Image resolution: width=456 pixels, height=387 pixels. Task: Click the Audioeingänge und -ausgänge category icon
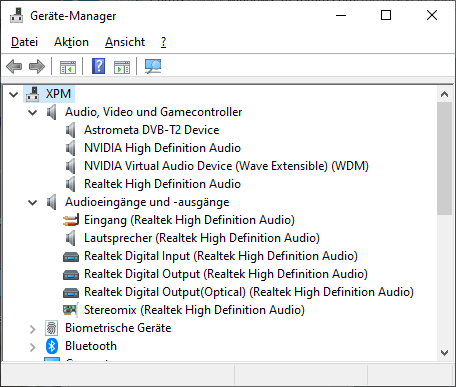(x=51, y=202)
